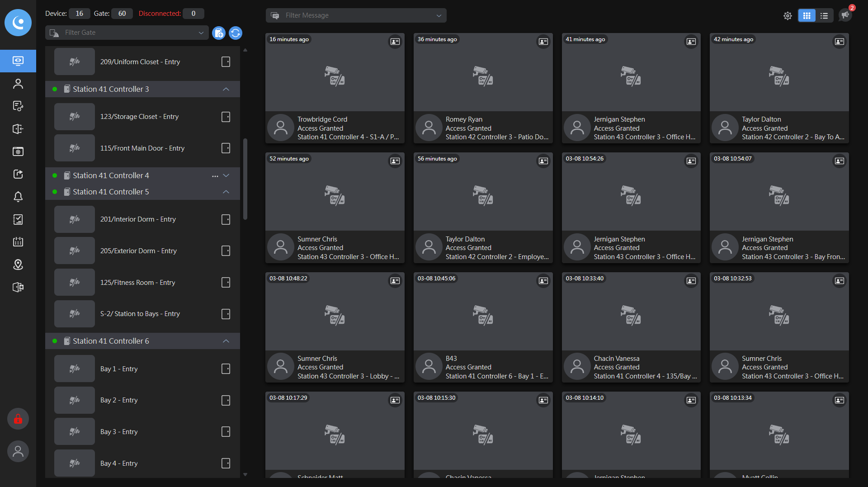Open the announcements notification icon
Viewport: 868px width, 487px height.
pyautogui.click(x=845, y=15)
